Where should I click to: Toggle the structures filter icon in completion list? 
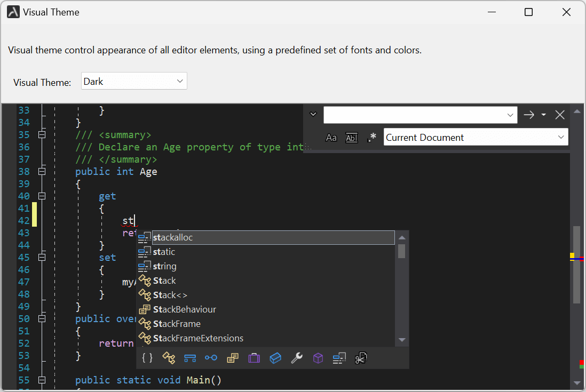(190, 358)
